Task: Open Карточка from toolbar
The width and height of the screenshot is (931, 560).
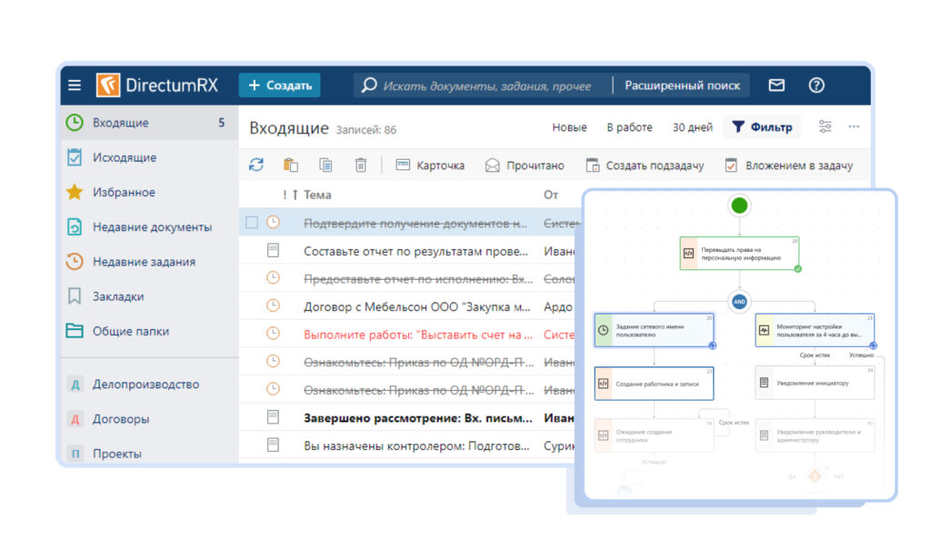Action: pyautogui.click(x=430, y=165)
